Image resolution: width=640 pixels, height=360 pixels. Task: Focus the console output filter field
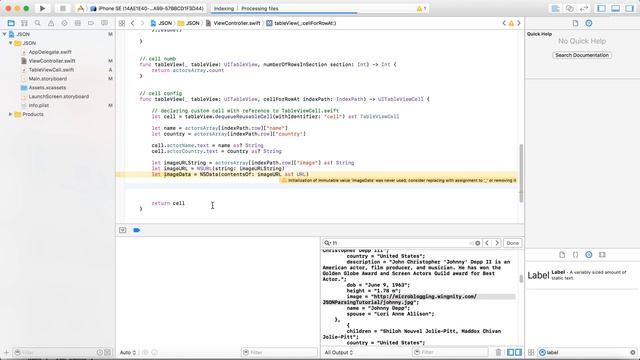coord(450,352)
